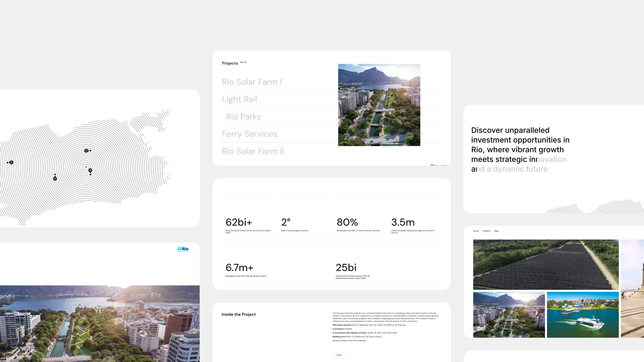Open the solar panel field thumbnail
The image size is (644, 362).
tap(546, 264)
